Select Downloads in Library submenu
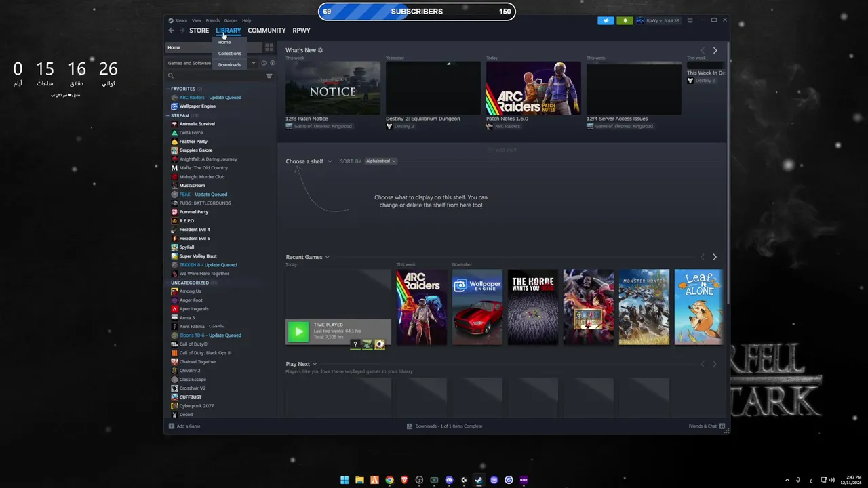Screen dimensions: 868x488 click(229, 65)
